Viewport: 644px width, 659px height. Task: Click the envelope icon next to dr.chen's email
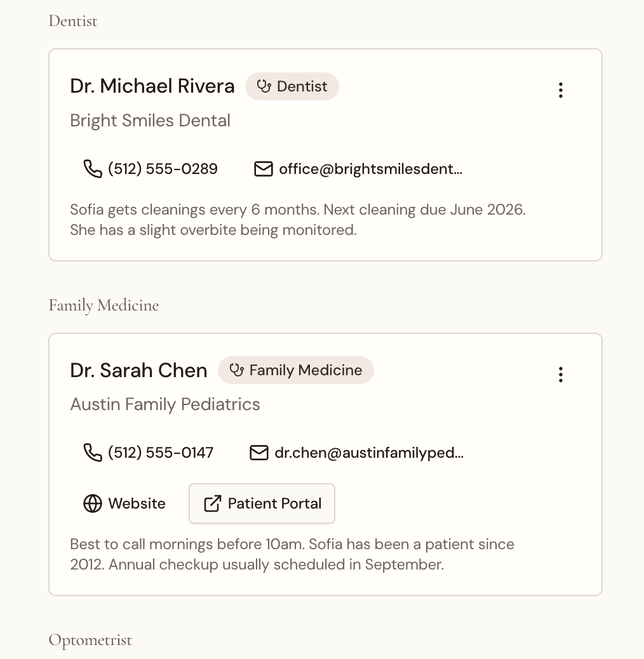click(258, 453)
